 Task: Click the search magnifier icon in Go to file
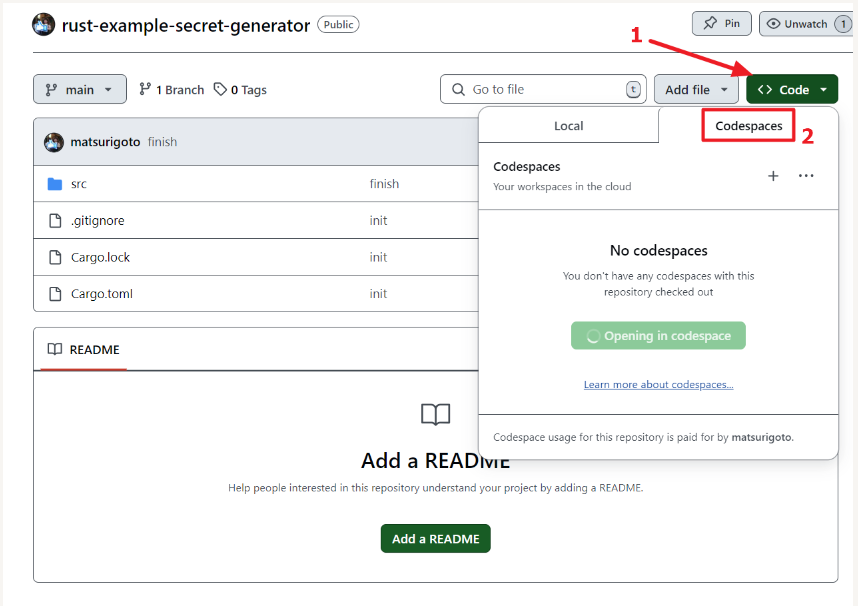[x=458, y=89]
